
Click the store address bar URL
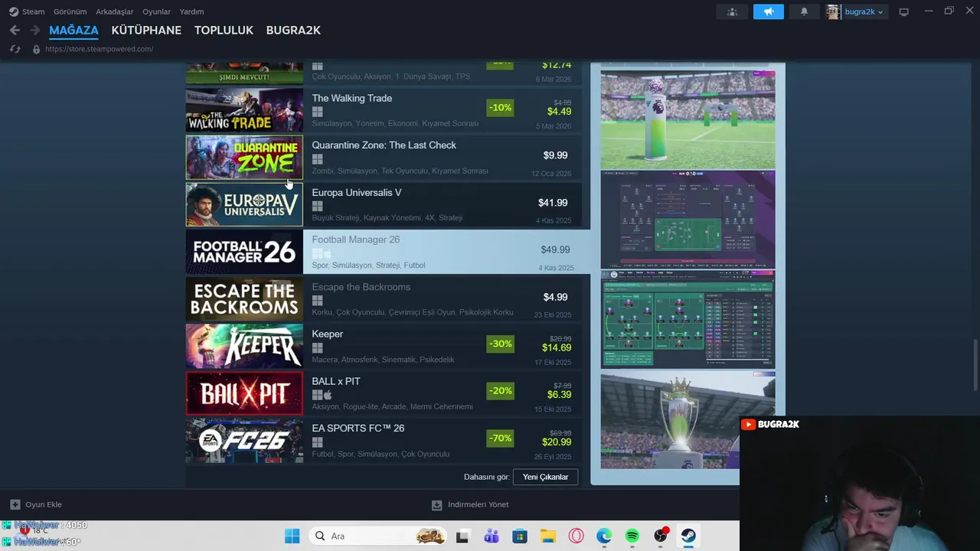[x=100, y=49]
